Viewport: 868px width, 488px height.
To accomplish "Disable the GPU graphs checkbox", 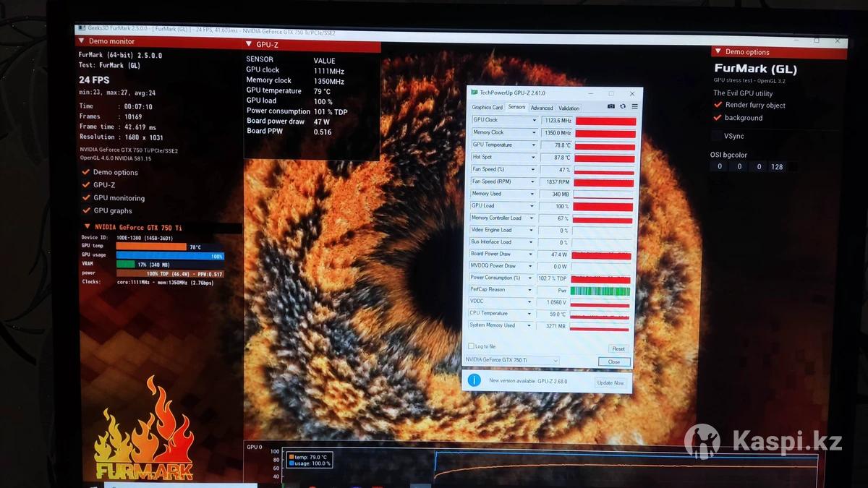I will 86,210.
